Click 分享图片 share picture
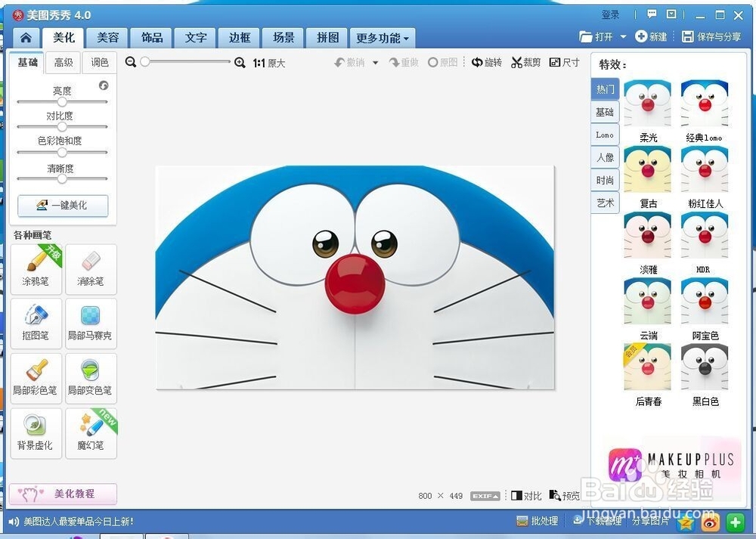 [650, 521]
